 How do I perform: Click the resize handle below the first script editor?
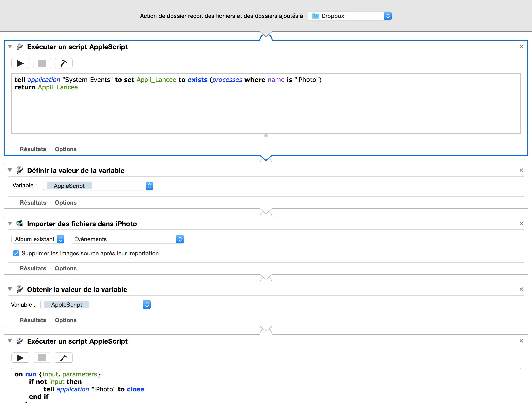(266, 136)
